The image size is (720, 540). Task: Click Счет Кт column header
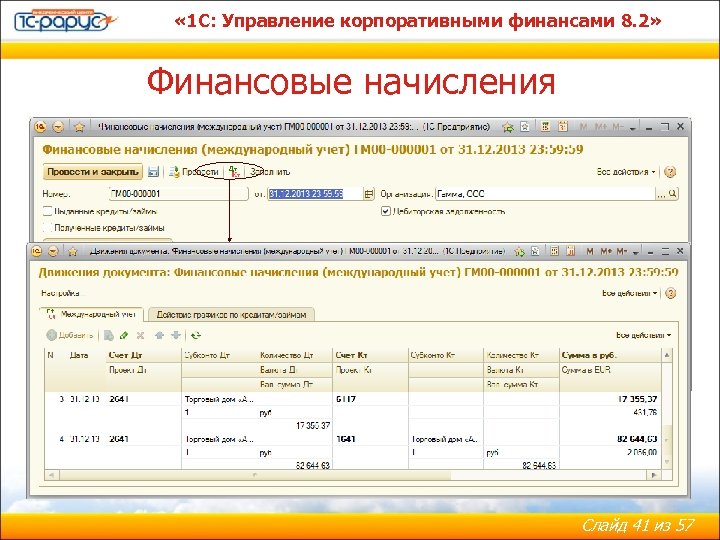pyautogui.click(x=371, y=355)
